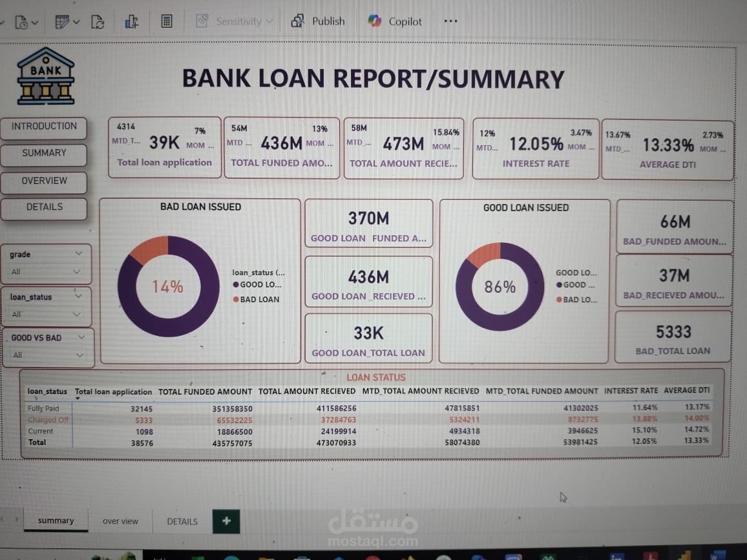Switch to the DETAILS page tab

point(182,521)
